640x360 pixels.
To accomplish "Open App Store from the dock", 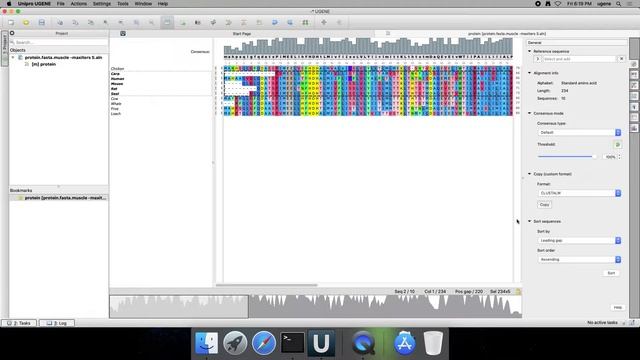I will coord(404,343).
